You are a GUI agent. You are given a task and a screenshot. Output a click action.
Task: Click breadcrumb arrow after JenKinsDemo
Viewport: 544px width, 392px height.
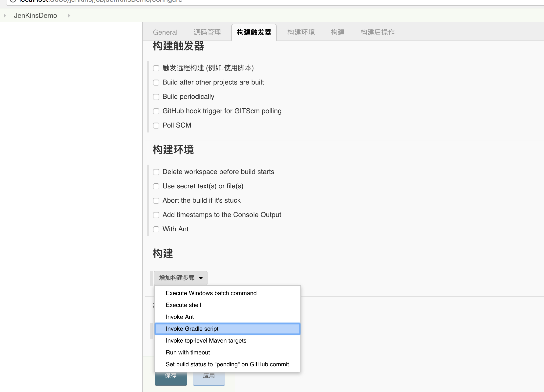coord(69,16)
